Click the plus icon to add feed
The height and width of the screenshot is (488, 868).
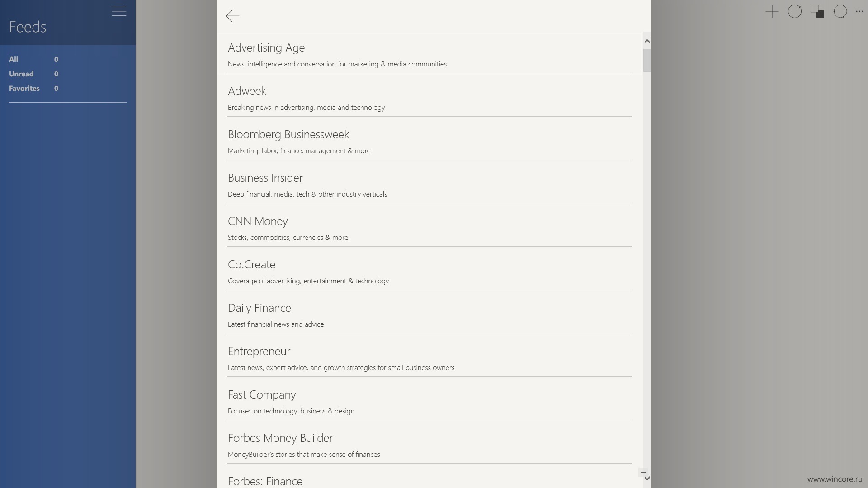coord(772,11)
